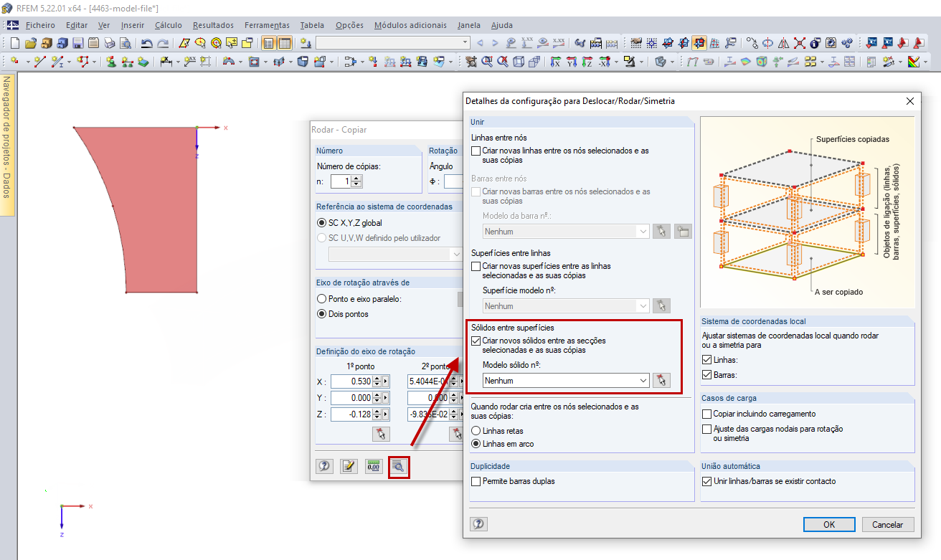Image resolution: width=941 pixels, height=560 pixels.
Task: Open the Editar menu
Action: pyautogui.click(x=77, y=25)
